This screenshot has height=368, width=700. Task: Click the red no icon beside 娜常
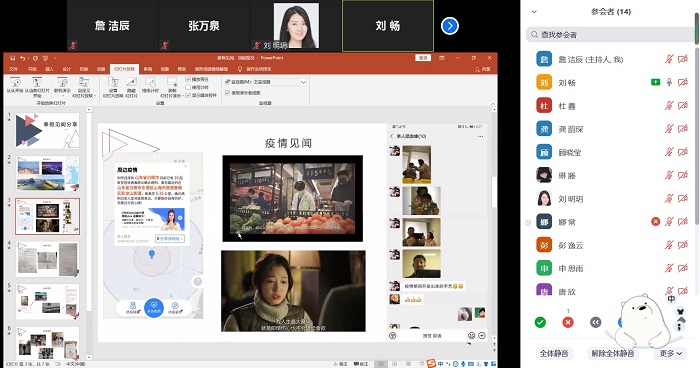click(655, 222)
